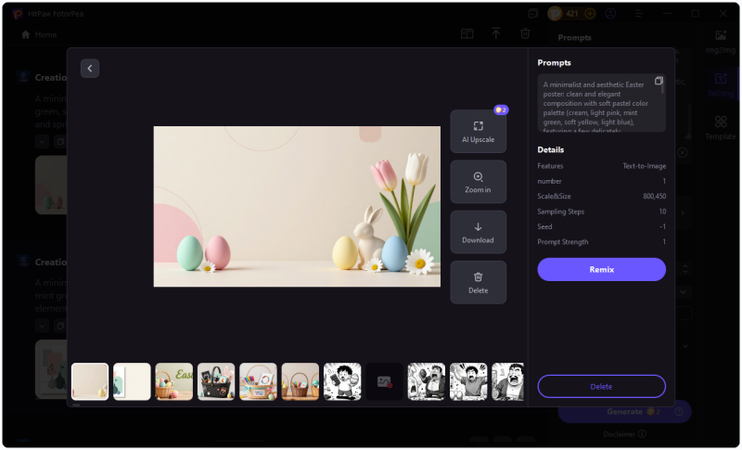Select the black Easter bag thumbnail
Screen dimensions: 742x450
(x=216, y=381)
